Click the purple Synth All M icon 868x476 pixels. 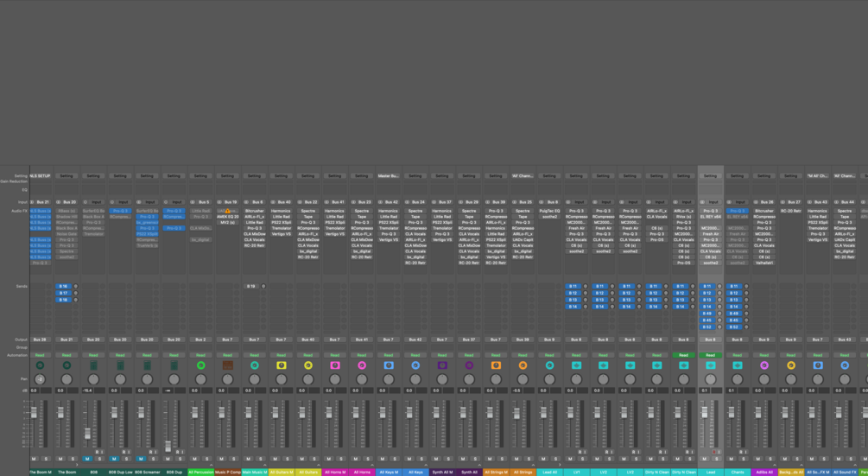441,365
